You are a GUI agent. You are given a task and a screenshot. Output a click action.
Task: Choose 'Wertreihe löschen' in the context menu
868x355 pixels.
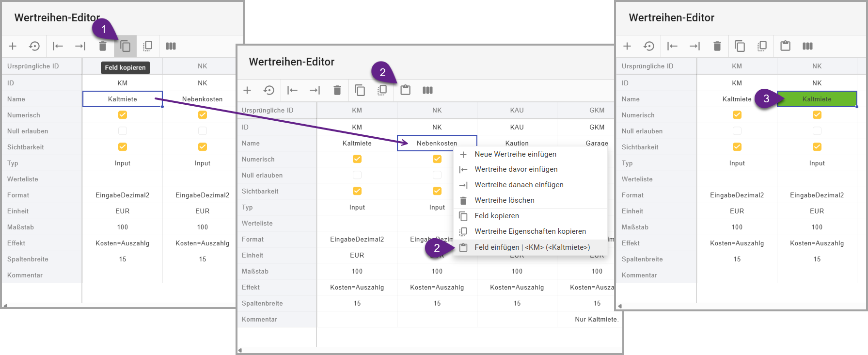pos(530,200)
